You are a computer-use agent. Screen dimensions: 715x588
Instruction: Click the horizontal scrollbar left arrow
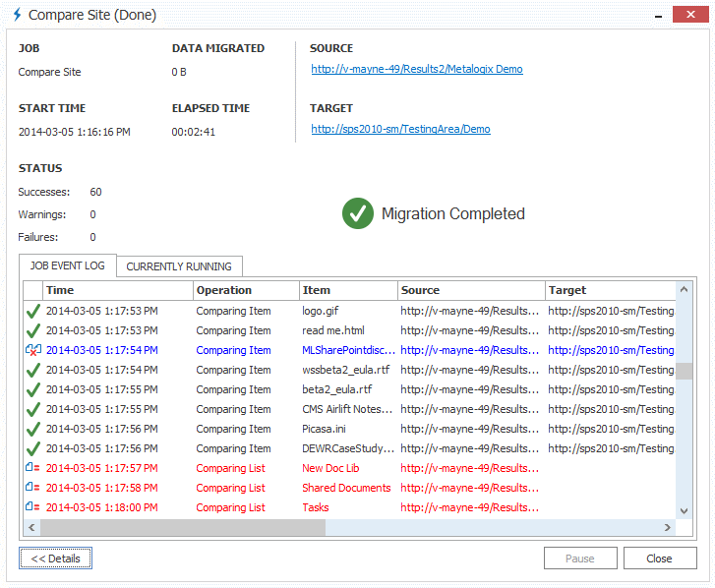(31, 528)
